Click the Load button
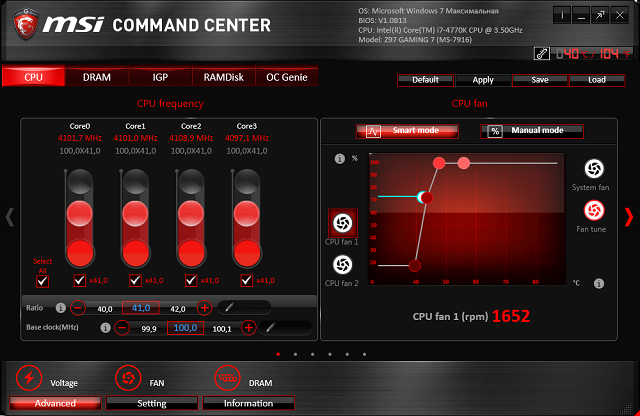 click(597, 80)
